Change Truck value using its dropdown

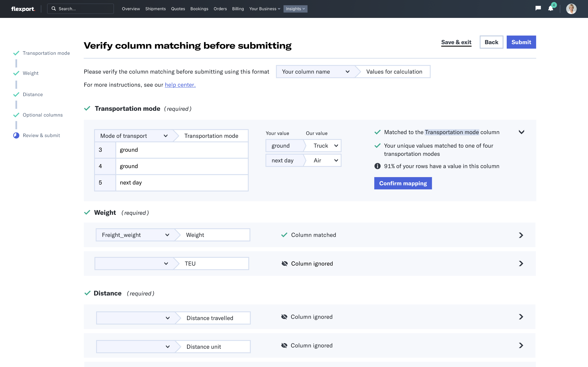point(336,145)
